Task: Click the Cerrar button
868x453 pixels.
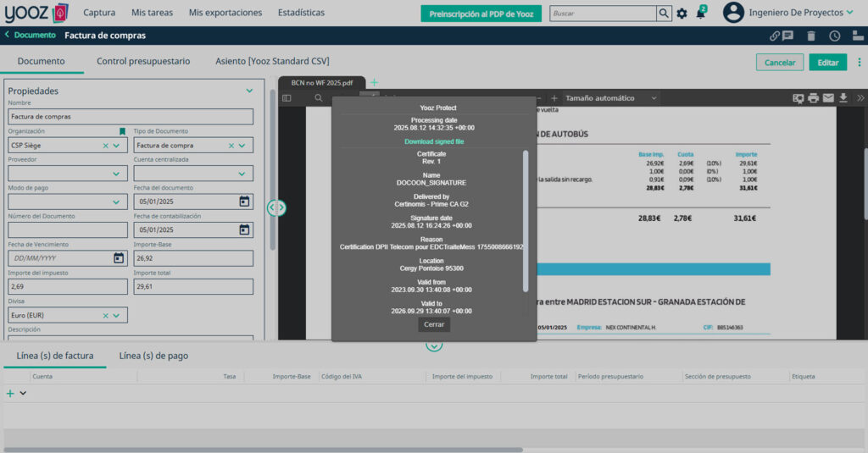Action: 434,324
